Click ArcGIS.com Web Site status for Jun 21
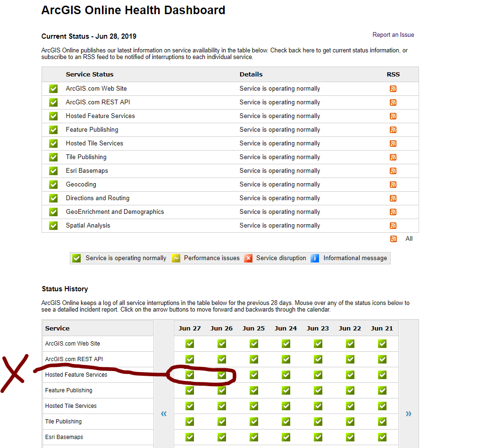The width and height of the screenshot is (479, 448). tap(382, 344)
